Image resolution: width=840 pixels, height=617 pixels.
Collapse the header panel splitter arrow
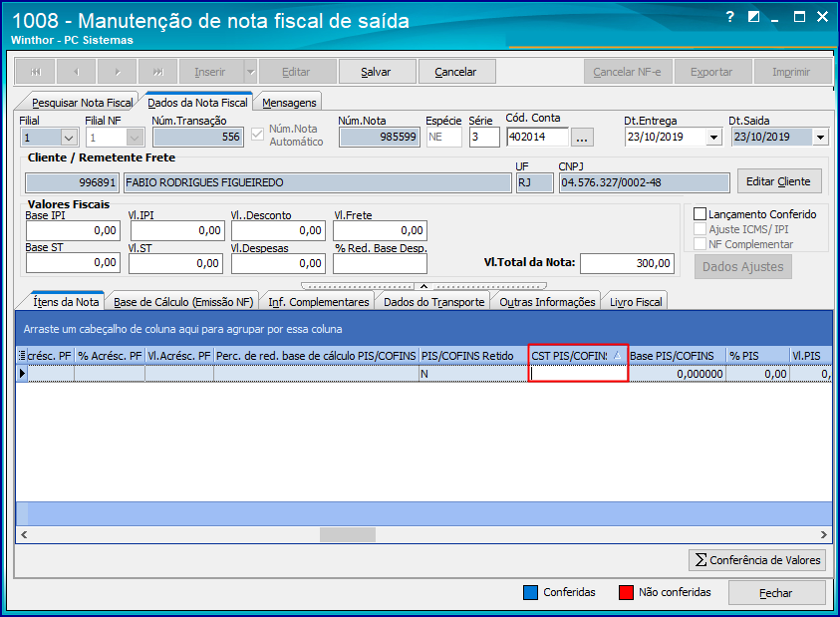[x=423, y=286]
